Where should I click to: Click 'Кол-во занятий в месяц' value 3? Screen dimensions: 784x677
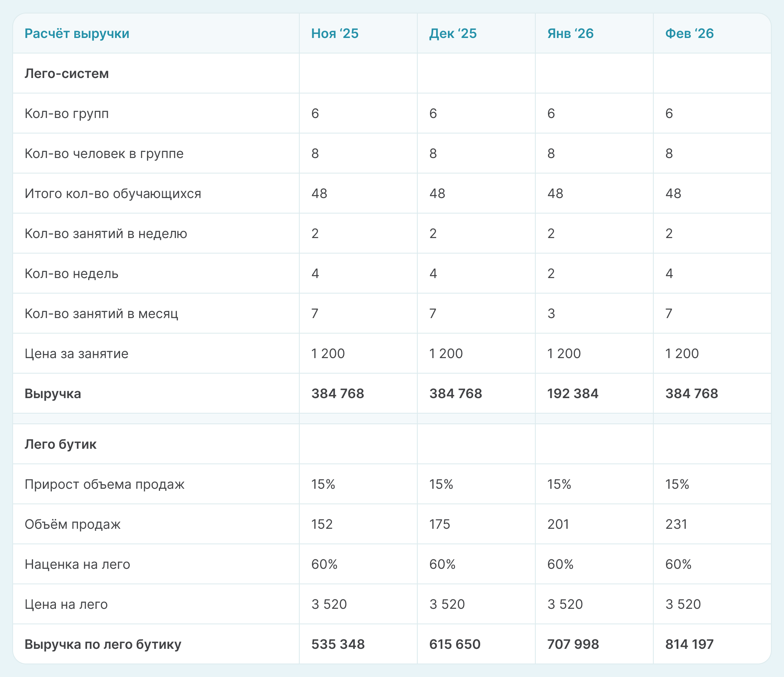point(551,314)
